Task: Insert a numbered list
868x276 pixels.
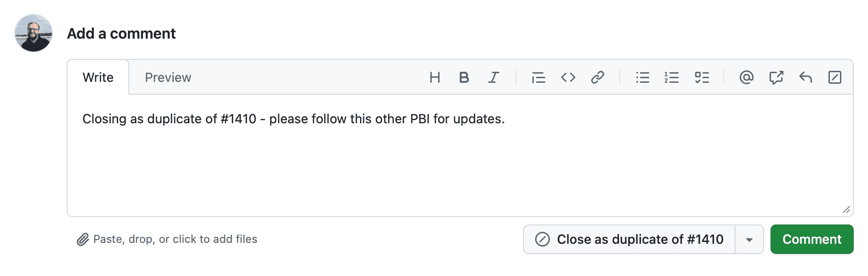Action: coord(672,77)
